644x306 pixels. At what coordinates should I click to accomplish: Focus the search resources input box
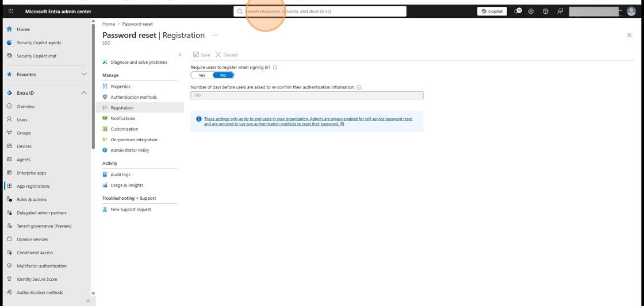pos(320,11)
